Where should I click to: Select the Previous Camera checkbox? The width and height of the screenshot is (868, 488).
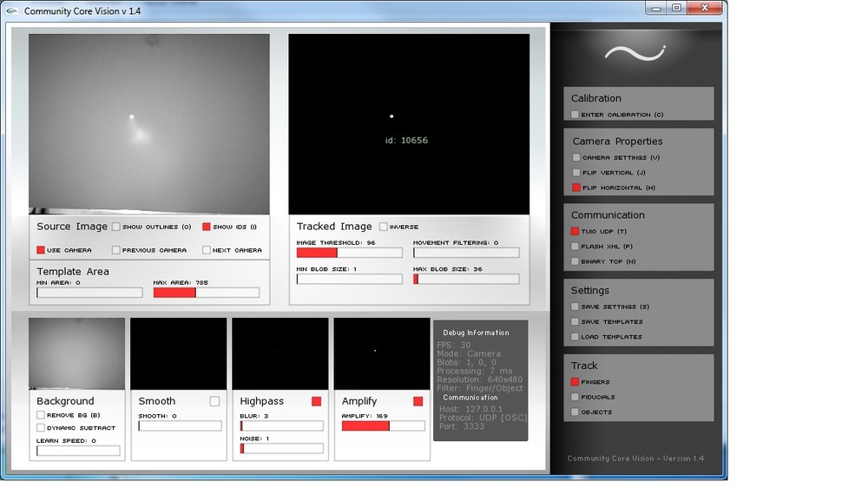point(115,250)
